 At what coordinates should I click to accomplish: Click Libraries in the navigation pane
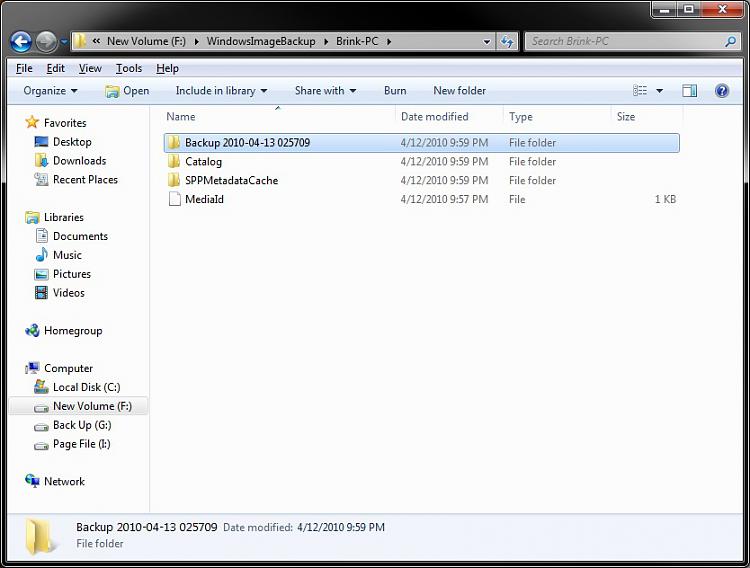[x=64, y=217]
